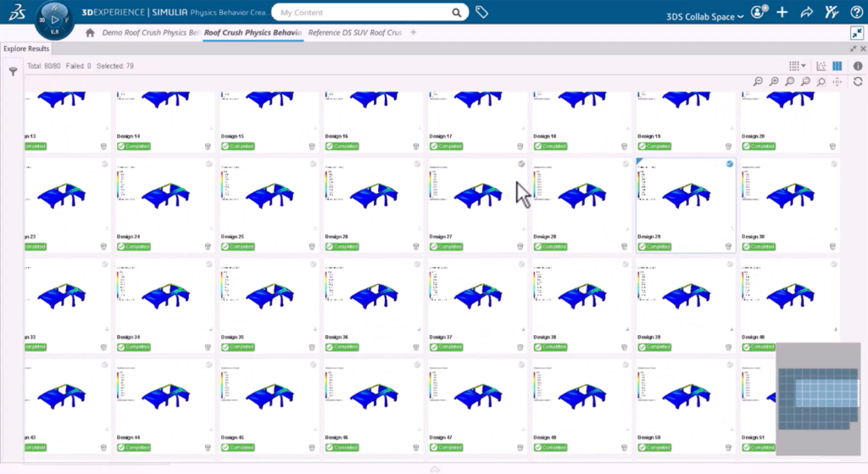Image resolution: width=868 pixels, height=474 pixels.
Task: Click in the My Content search field
Action: [363, 12]
